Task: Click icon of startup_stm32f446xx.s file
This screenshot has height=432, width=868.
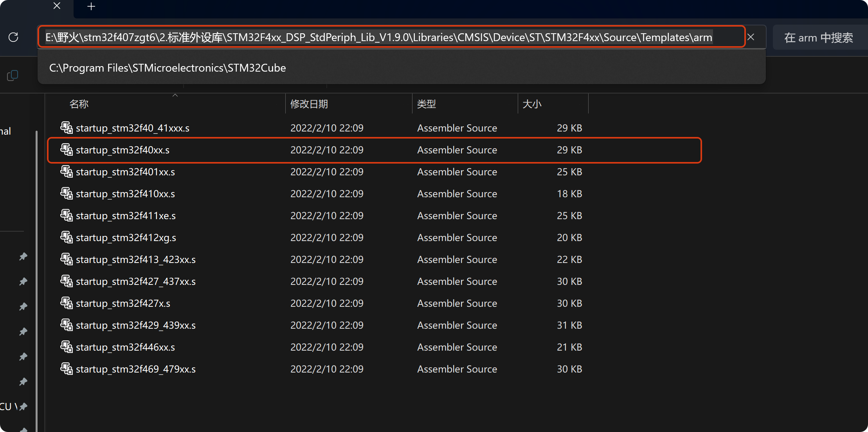Action: tap(66, 347)
